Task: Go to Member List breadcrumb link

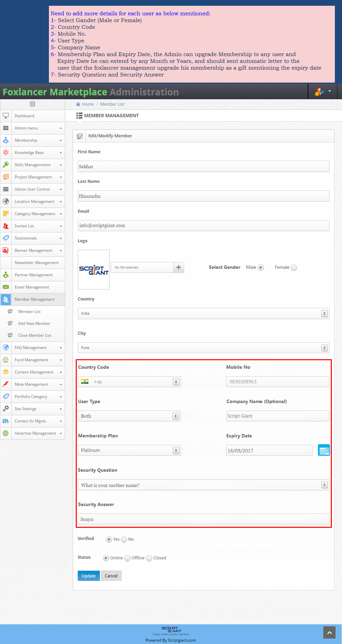Action: pos(112,104)
